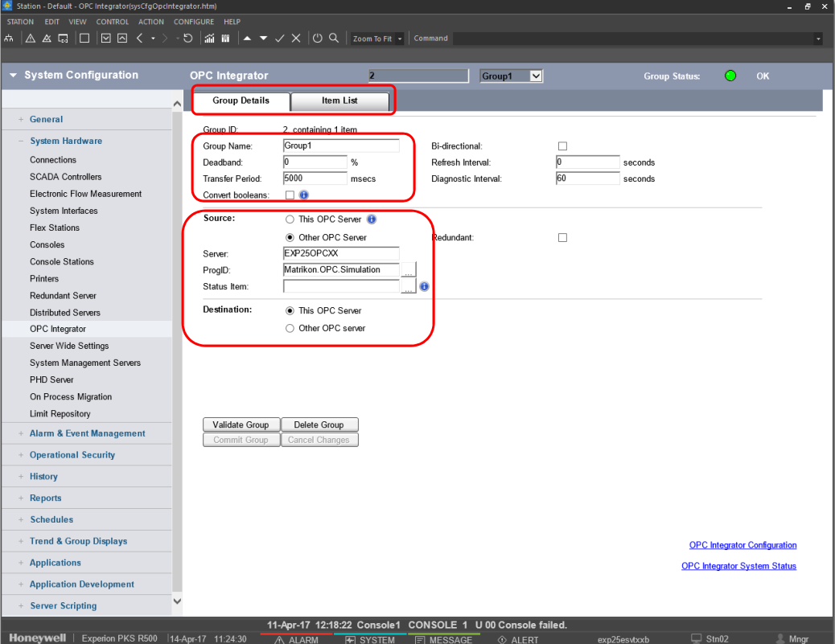Screen dimensions: 835x644
Task: Click the raise up-triangle toolbar icon
Action: (247, 39)
